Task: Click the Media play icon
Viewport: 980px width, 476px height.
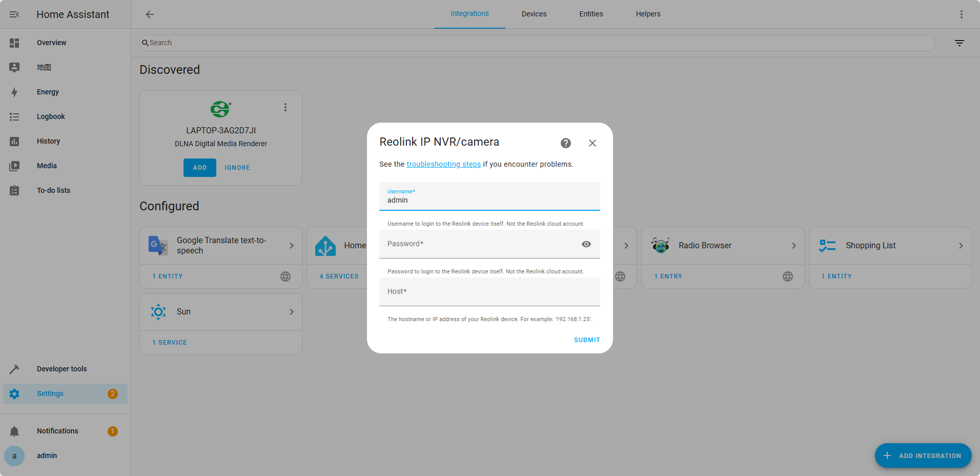Action: (14, 166)
